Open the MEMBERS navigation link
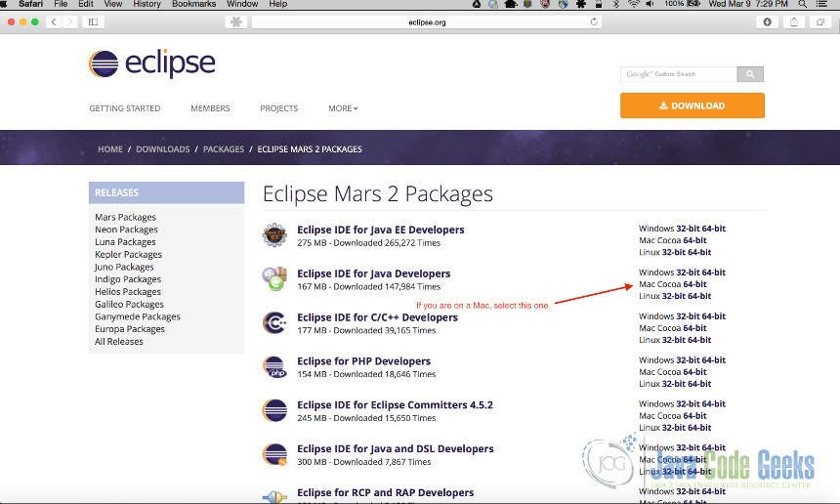The width and height of the screenshot is (840, 504). click(x=210, y=108)
